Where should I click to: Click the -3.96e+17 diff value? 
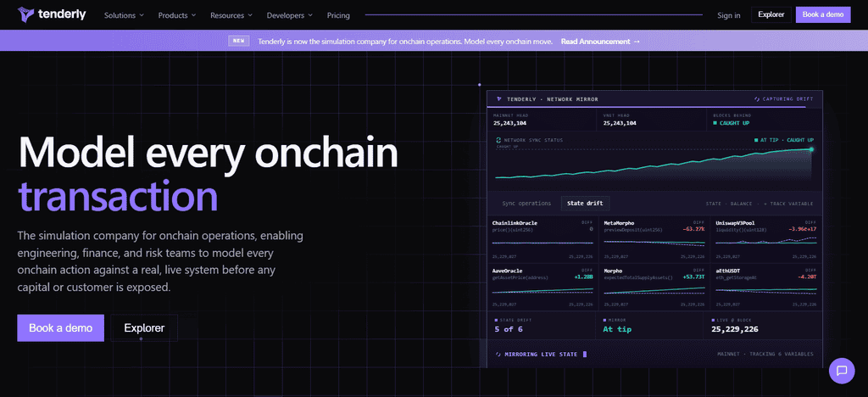[803, 228]
